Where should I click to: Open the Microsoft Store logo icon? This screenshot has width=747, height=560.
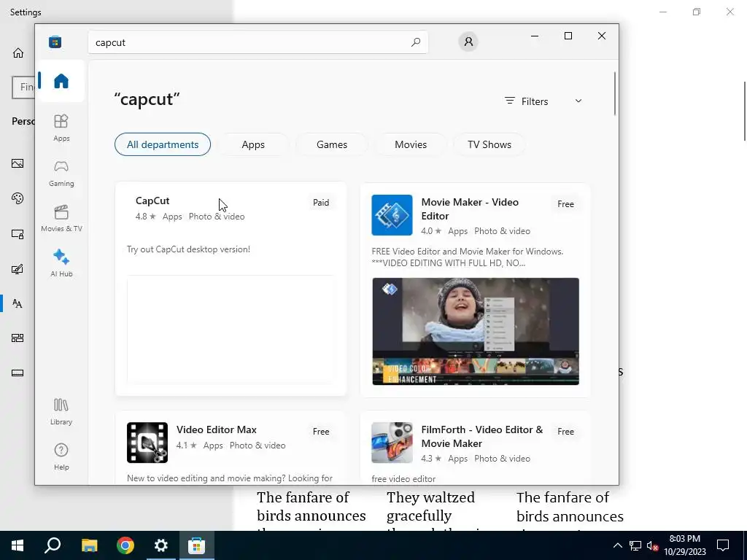point(55,42)
